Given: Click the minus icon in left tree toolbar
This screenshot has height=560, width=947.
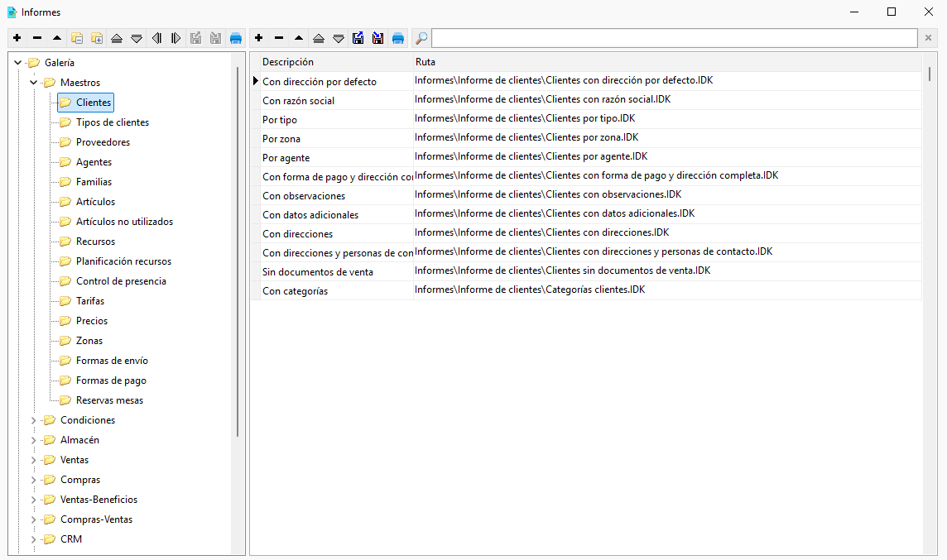Looking at the screenshot, I should pos(37,38).
